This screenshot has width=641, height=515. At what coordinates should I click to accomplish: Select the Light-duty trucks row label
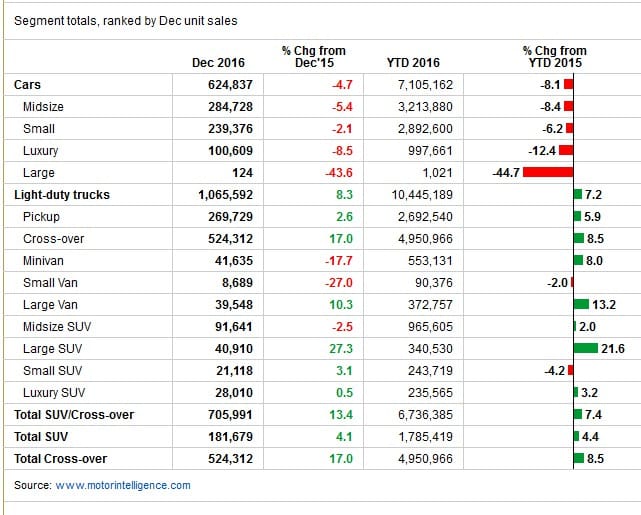[x=62, y=195]
